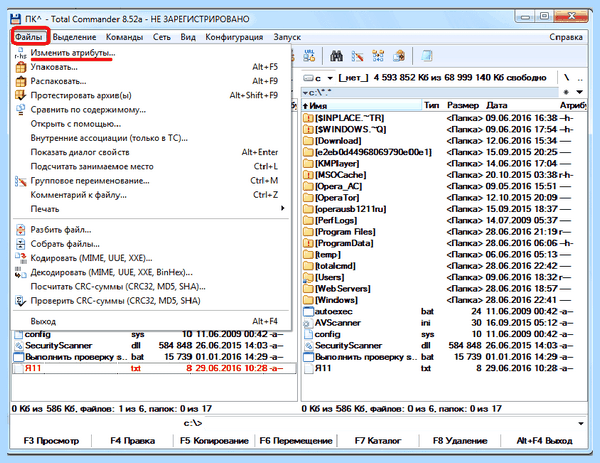
Task: Select [Windows] folder in right panel
Action: [x=444, y=300]
